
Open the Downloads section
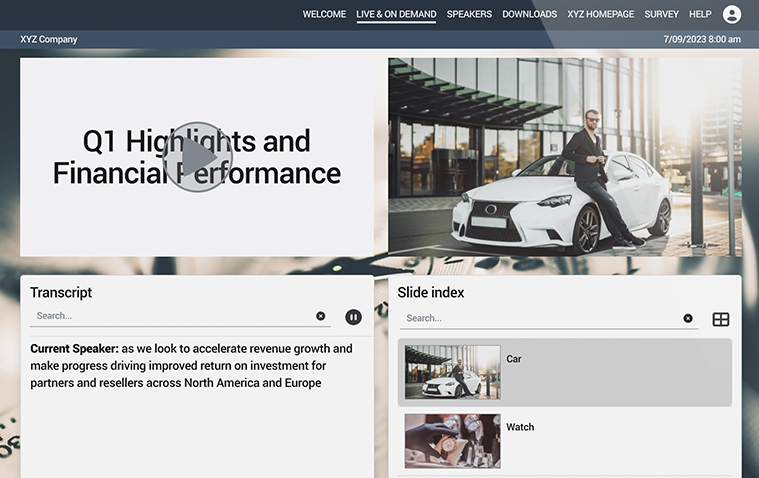click(x=530, y=14)
